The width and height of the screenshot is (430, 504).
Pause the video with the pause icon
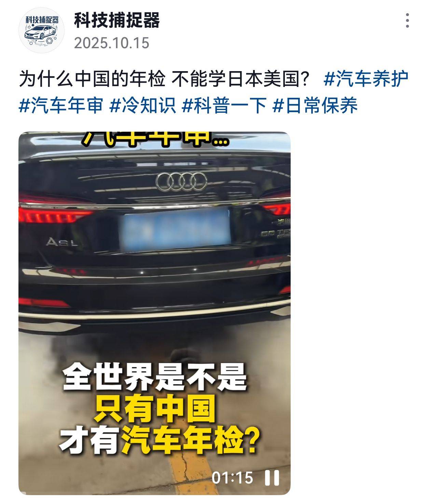click(x=272, y=478)
